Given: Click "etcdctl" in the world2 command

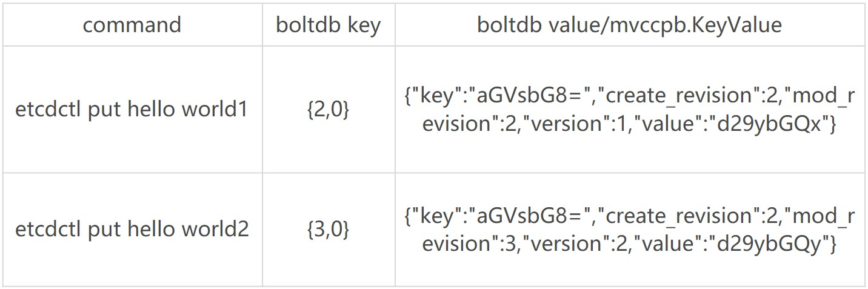Looking at the screenshot, I should [47, 230].
